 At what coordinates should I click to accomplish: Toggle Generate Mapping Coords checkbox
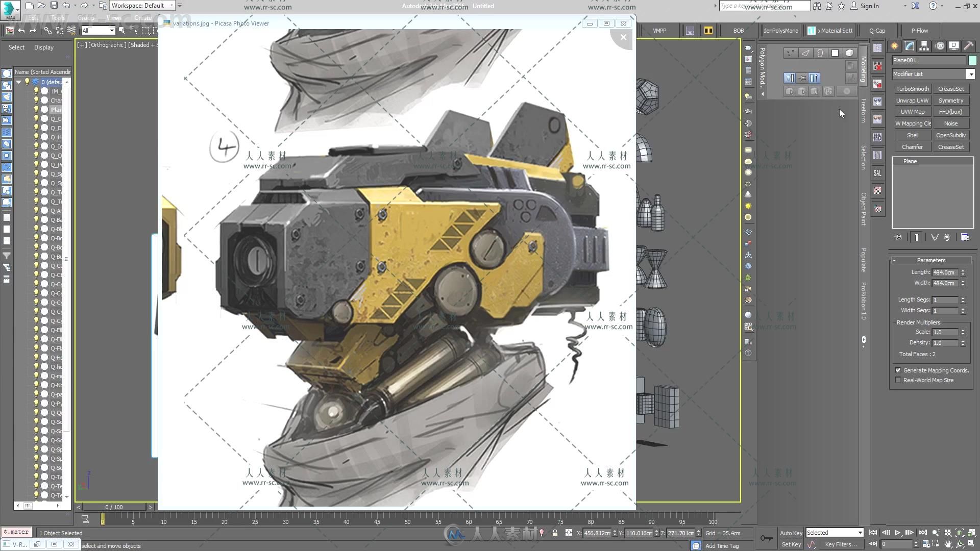pos(898,370)
